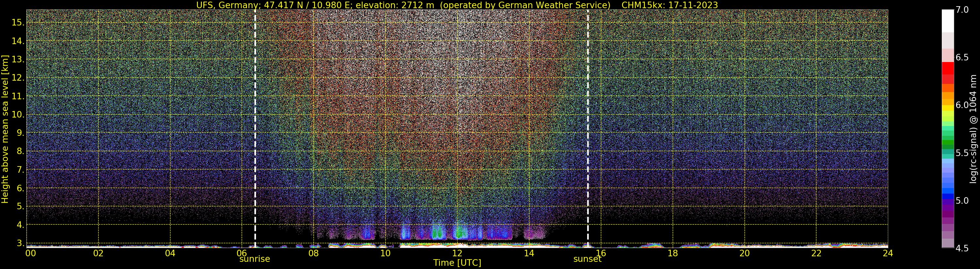Click the '14' time tick label

pos(529,253)
